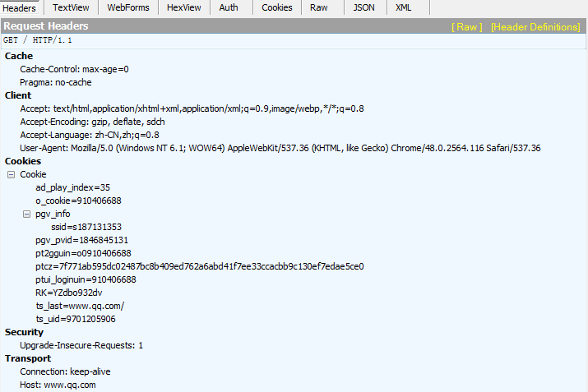Image resolution: width=588 pixels, height=392 pixels.
Task: Select the User-Agent header line
Action: 280,148
